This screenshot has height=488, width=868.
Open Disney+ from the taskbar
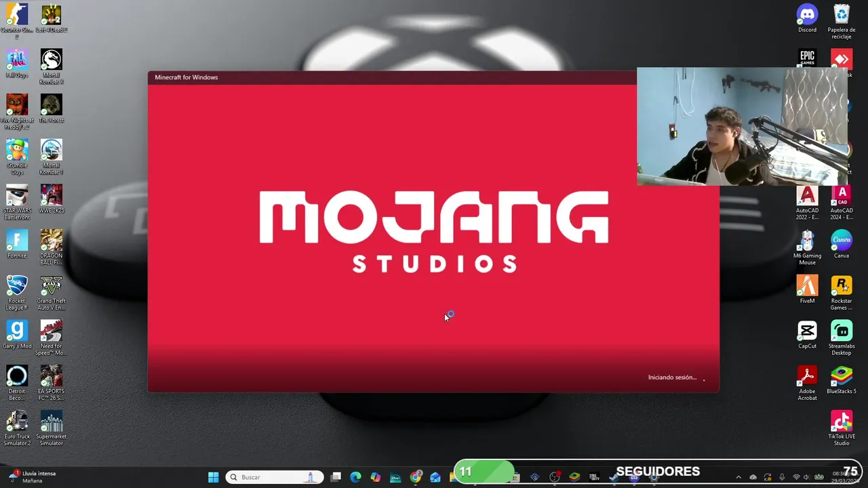(x=395, y=477)
